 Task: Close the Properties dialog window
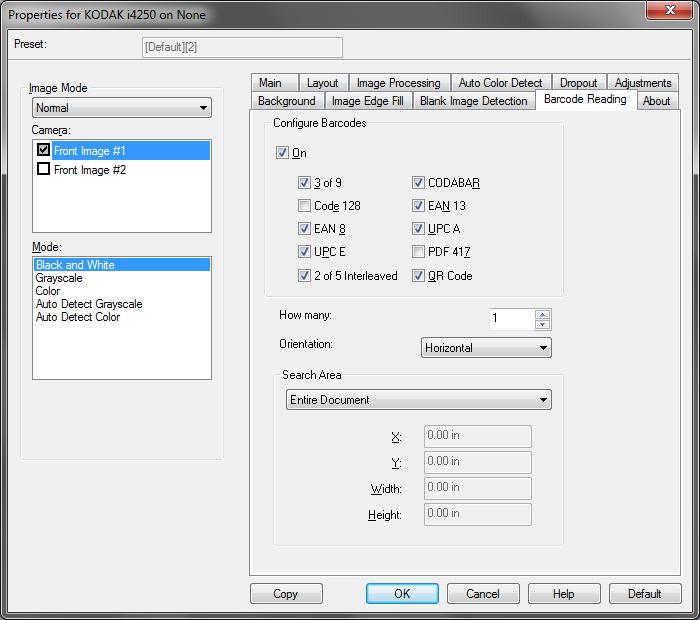point(669,10)
